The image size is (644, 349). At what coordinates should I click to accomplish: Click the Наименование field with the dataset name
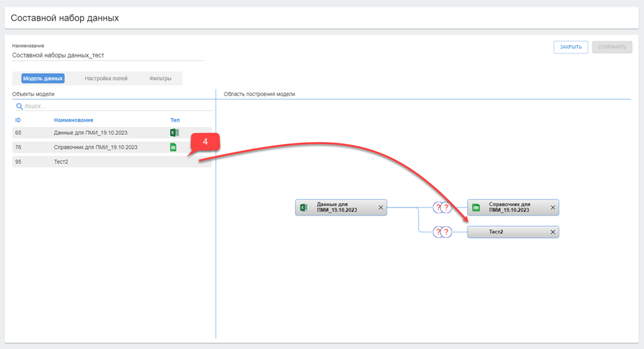coord(106,56)
